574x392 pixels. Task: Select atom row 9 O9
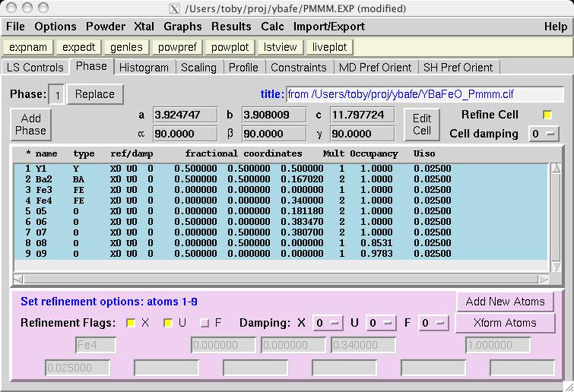pyautogui.click(x=281, y=254)
